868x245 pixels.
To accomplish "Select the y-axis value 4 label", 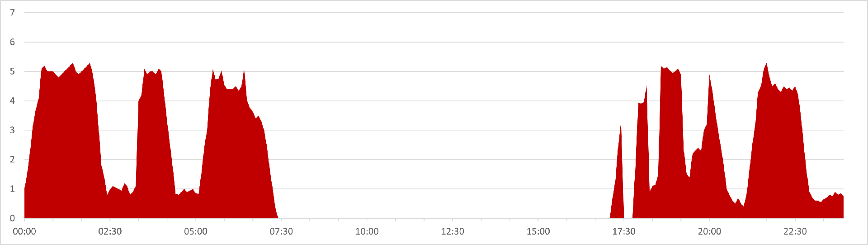I will 13,101.
